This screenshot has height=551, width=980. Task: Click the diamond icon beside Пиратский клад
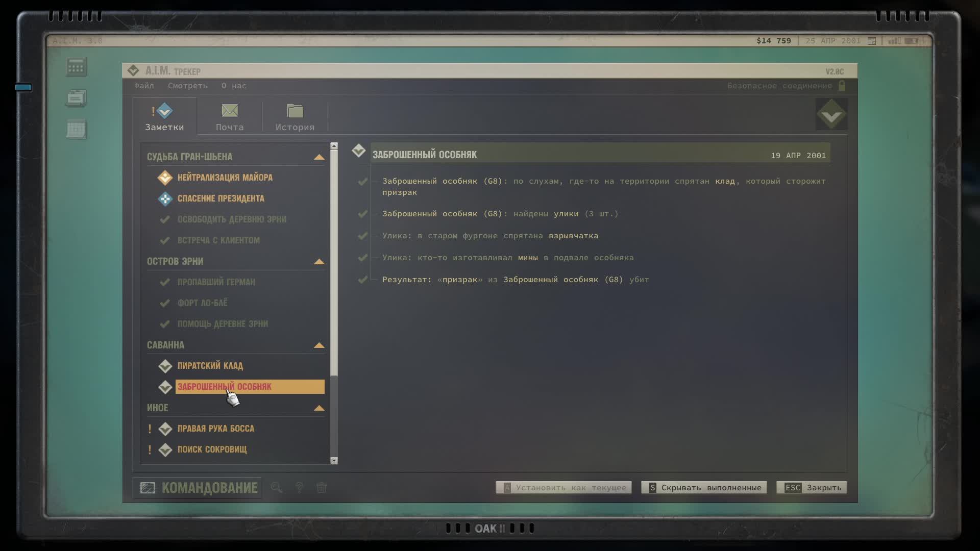coord(165,366)
